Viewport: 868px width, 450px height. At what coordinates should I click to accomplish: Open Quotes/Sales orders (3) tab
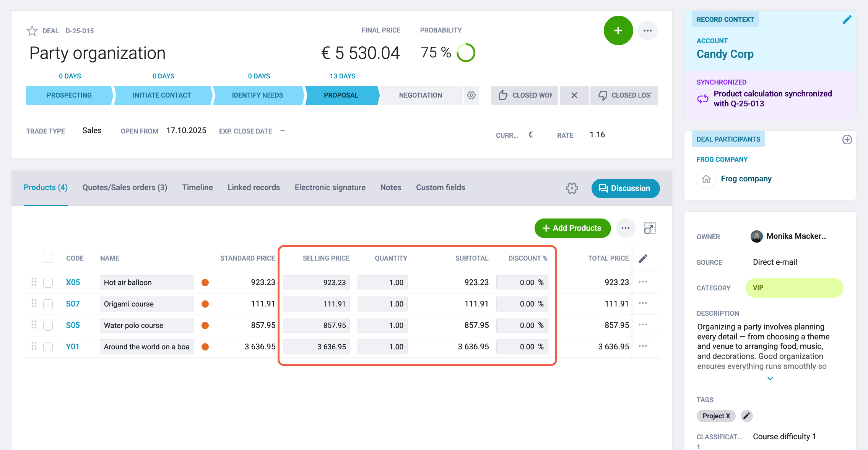coord(125,188)
